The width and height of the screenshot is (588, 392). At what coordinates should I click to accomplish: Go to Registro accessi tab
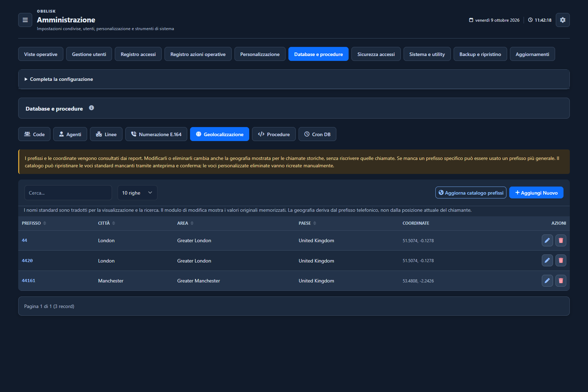pos(138,54)
